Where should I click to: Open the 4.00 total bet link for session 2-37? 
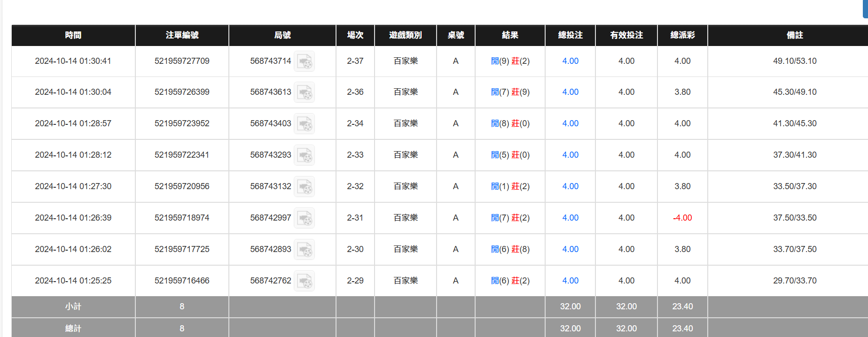point(570,61)
